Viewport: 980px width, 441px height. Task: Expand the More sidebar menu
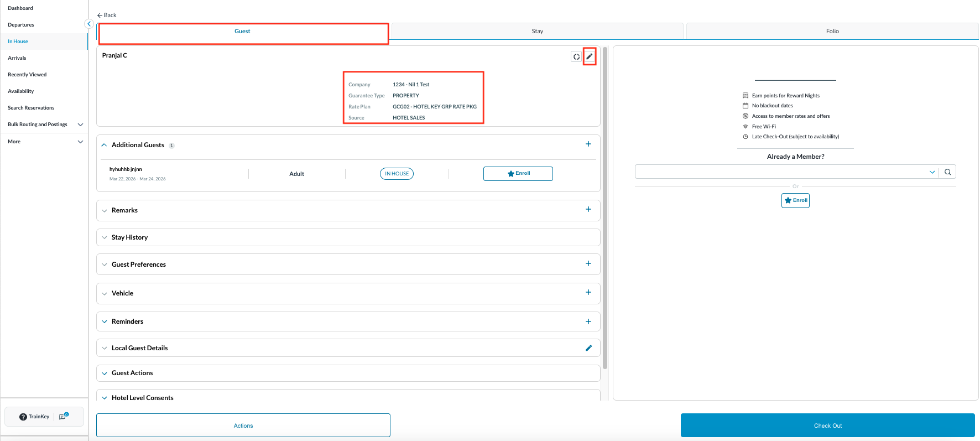80,142
